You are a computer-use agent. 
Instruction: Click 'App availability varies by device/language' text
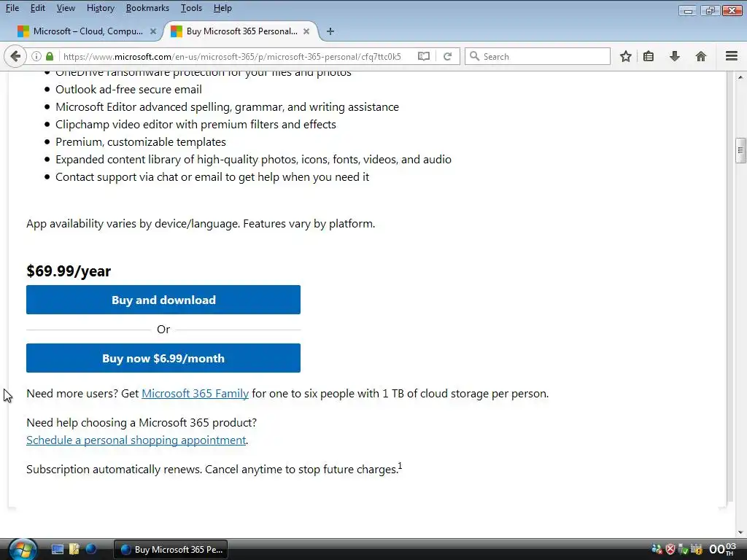point(201,223)
